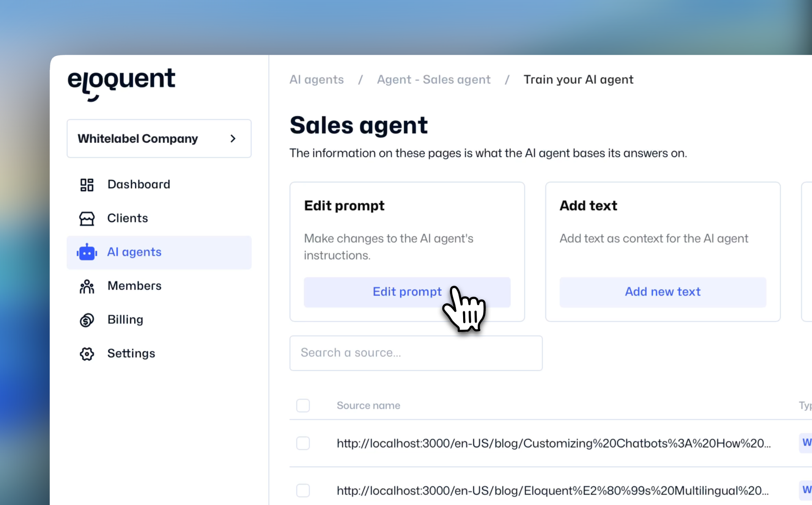Click the AI agents robot icon
The width and height of the screenshot is (812, 505).
coord(86,252)
